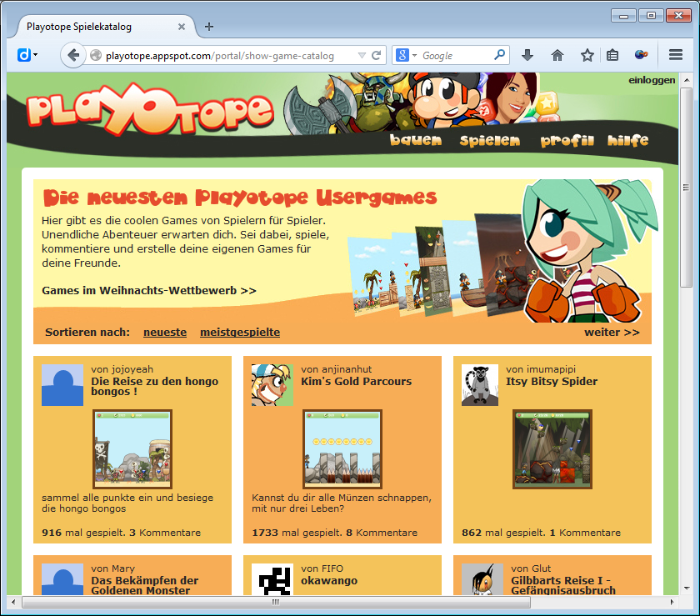Click the hilfe navigation icon
The width and height of the screenshot is (700, 616).
tap(627, 140)
